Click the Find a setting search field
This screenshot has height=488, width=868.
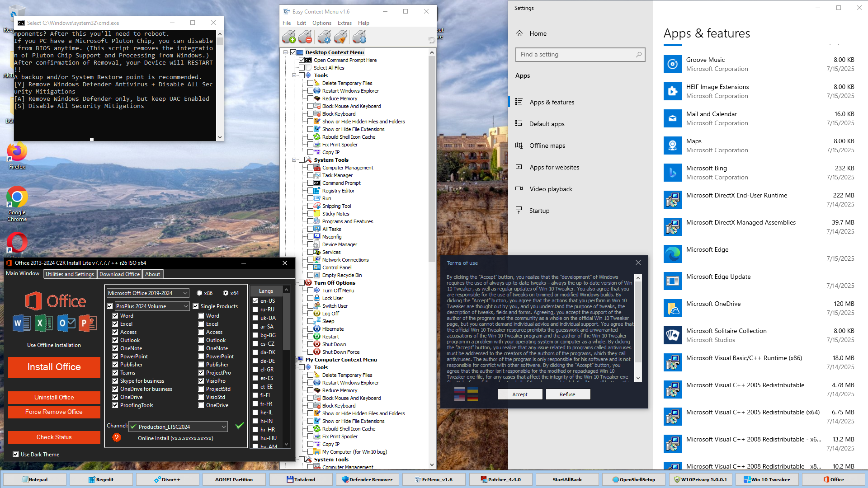pyautogui.click(x=580, y=55)
